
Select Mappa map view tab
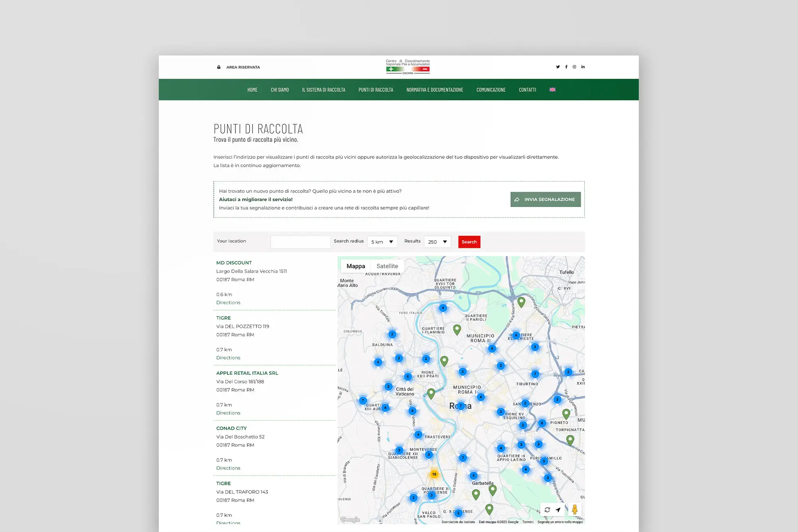tap(356, 266)
